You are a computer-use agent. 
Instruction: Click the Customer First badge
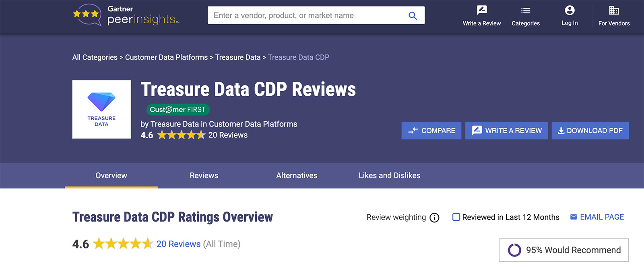click(x=178, y=109)
